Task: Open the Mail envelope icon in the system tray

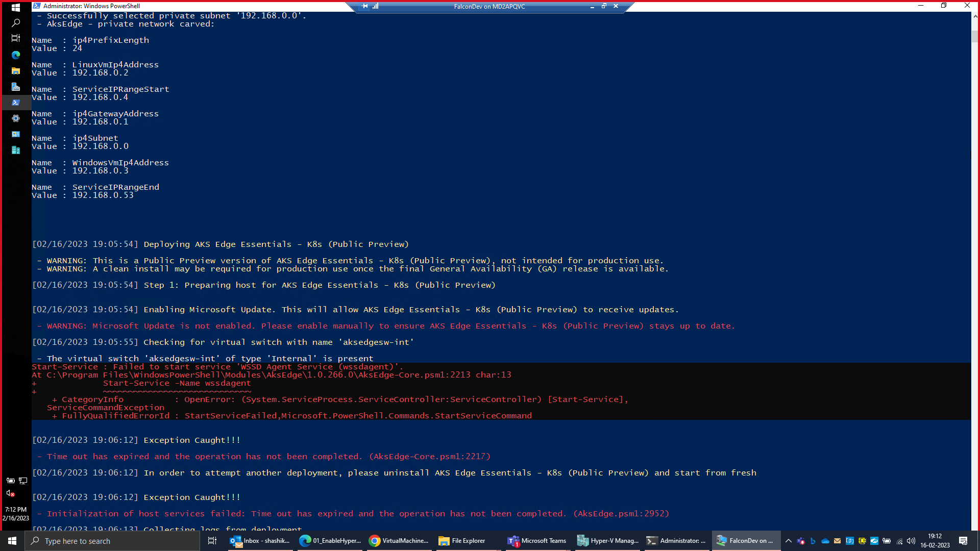Action: pos(837,541)
